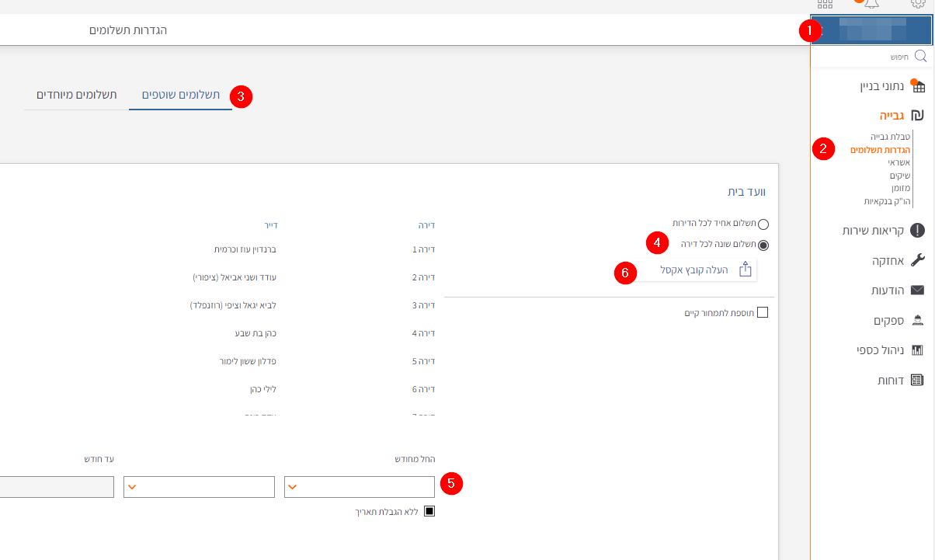Click the ספקים worker icon
The image size is (935, 560).
[917, 321]
